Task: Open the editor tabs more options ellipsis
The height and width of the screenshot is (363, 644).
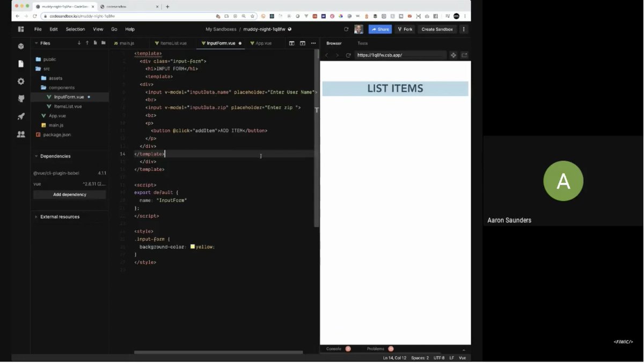Action: click(x=313, y=43)
